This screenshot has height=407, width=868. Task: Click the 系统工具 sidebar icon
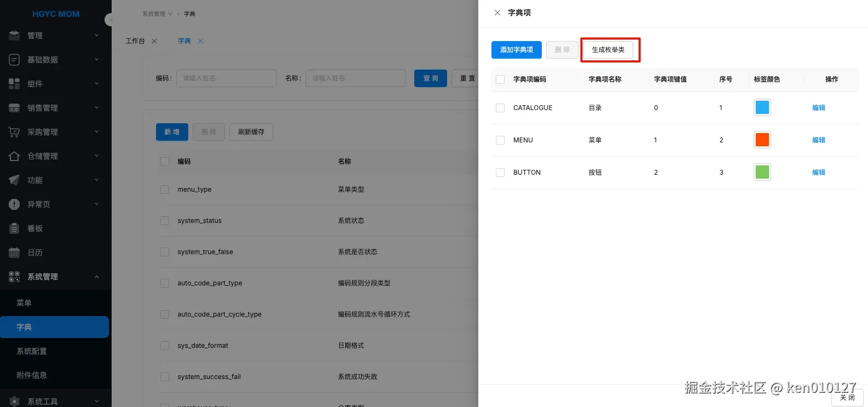coord(14,402)
